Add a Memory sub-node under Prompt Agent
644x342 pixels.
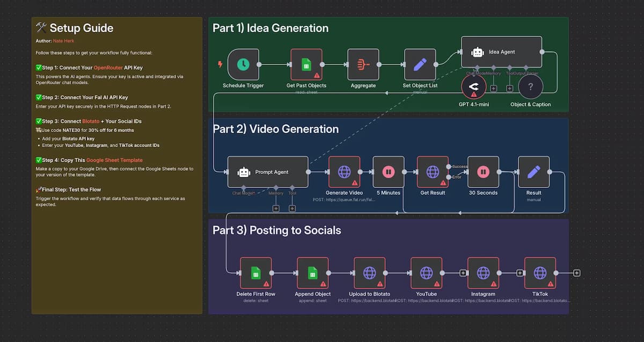click(x=276, y=208)
